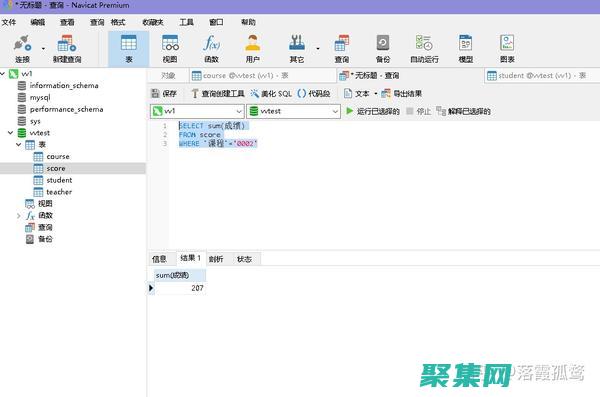Open the 查看 (View) menu
600x397 pixels.
67,22
